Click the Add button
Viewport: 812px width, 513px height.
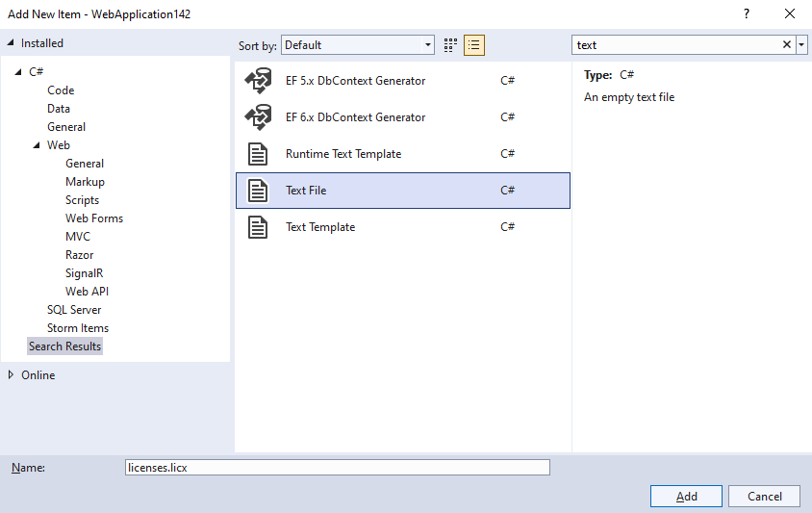pyautogui.click(x=686, y=496)
